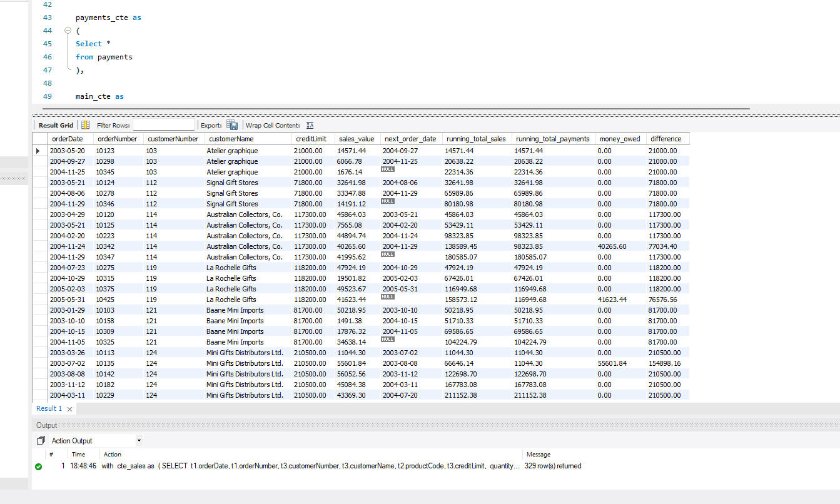Click the '329 row(s) returned' message

[553, 466]
